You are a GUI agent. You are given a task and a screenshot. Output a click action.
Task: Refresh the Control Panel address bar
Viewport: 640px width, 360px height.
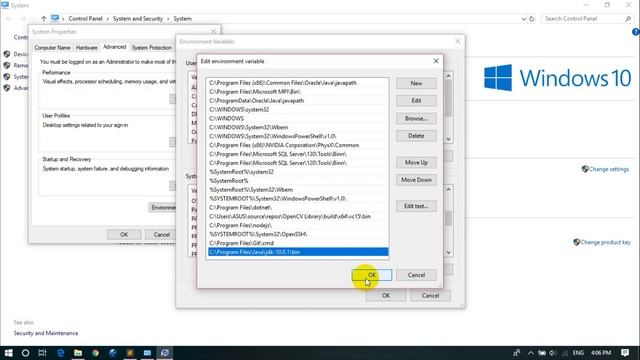pos(531,19)
